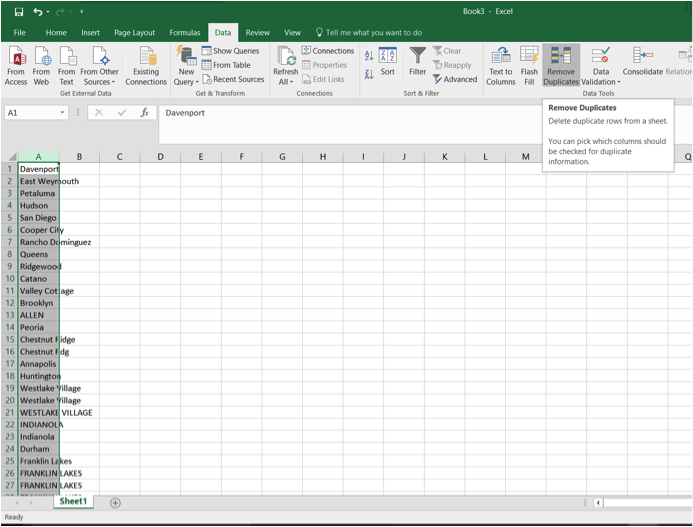Switch to the Home tab

click(x=56, y=33)
